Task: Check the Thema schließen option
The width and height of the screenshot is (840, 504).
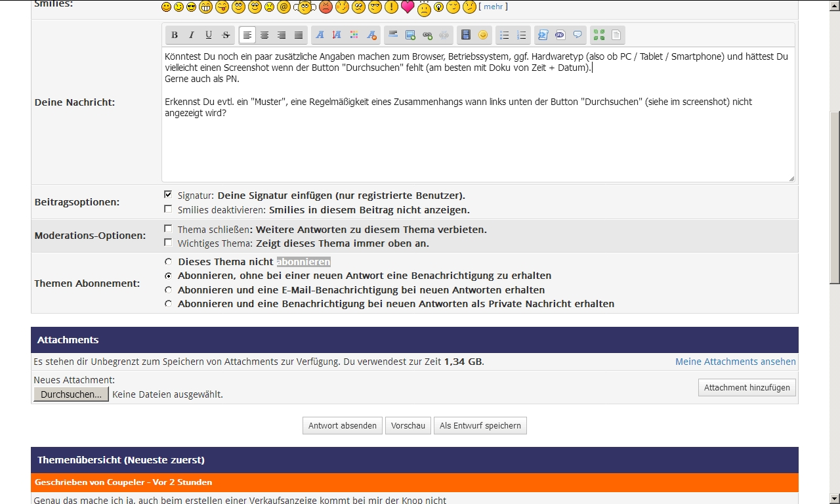Action: (168, 229)
